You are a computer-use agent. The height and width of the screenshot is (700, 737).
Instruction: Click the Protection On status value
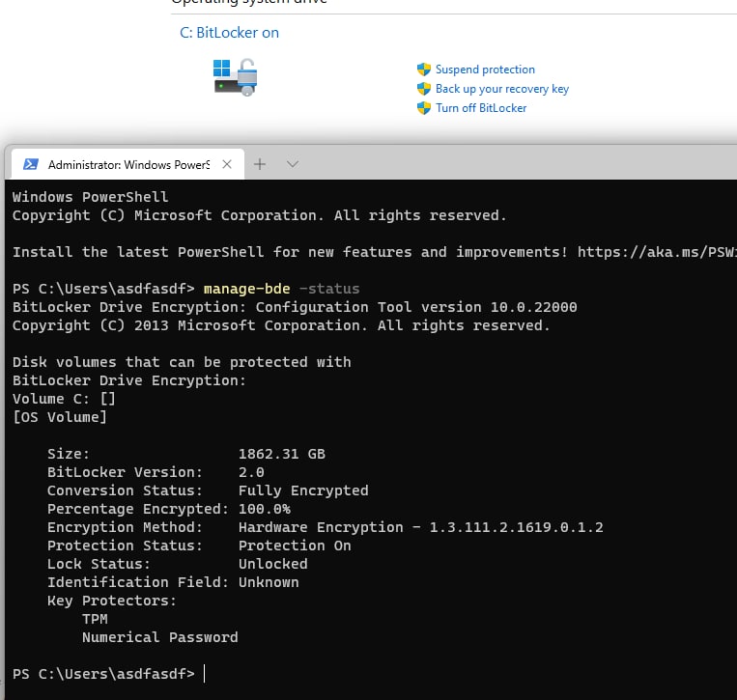click(x=295, y=546)
